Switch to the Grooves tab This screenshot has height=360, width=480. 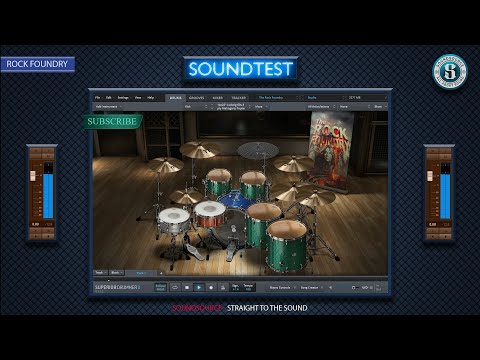pyautogui.click(x=197, y=98)
